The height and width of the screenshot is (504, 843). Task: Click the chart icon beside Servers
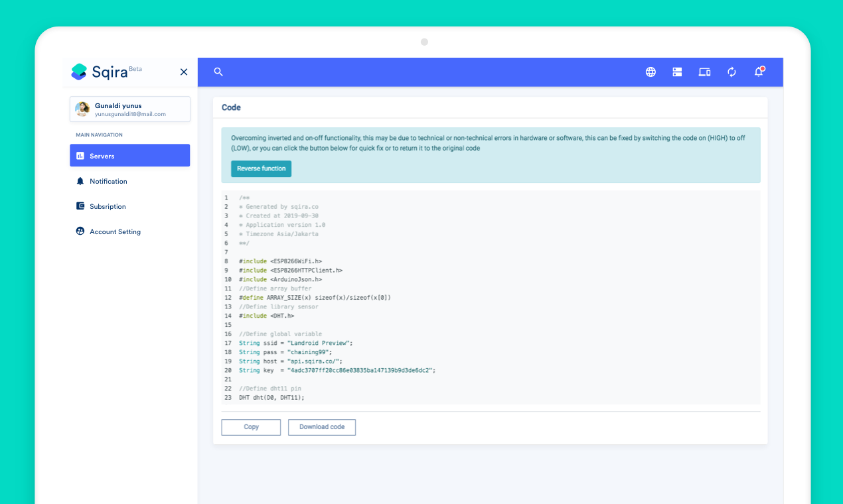coord(82,155)
